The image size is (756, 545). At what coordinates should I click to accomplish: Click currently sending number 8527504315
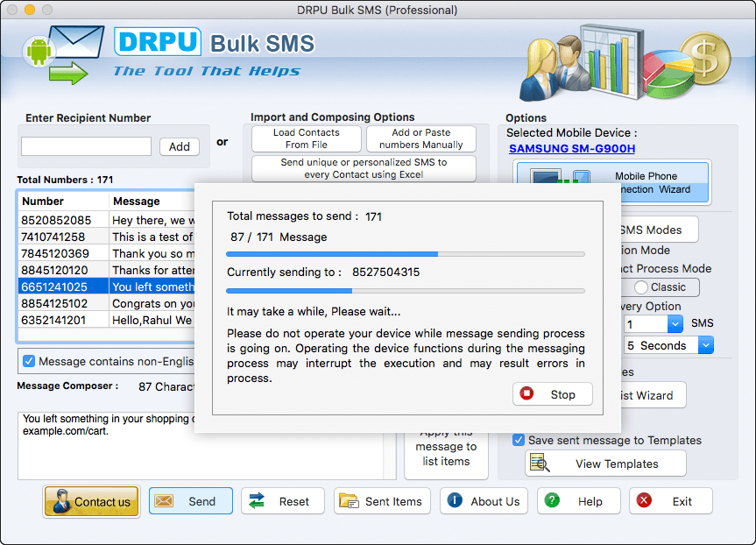(x=385, y=272)
